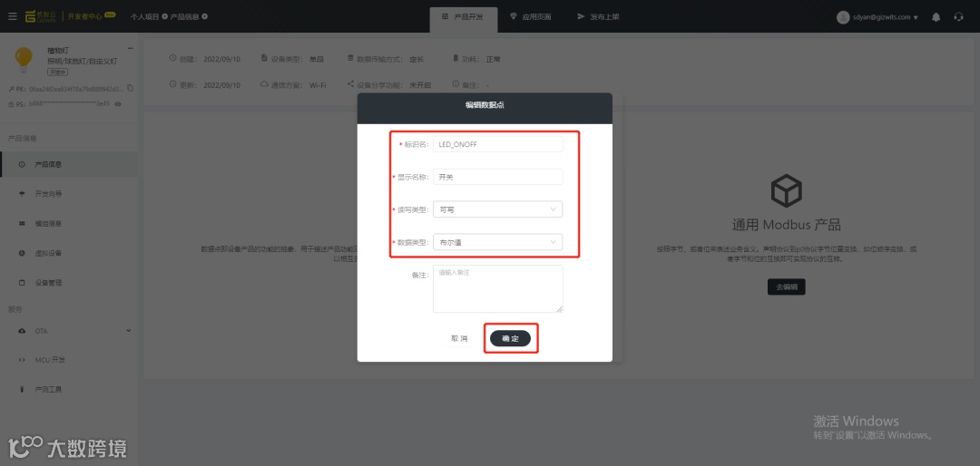Switch to the 应用页面 tab

tap(531, 17)
